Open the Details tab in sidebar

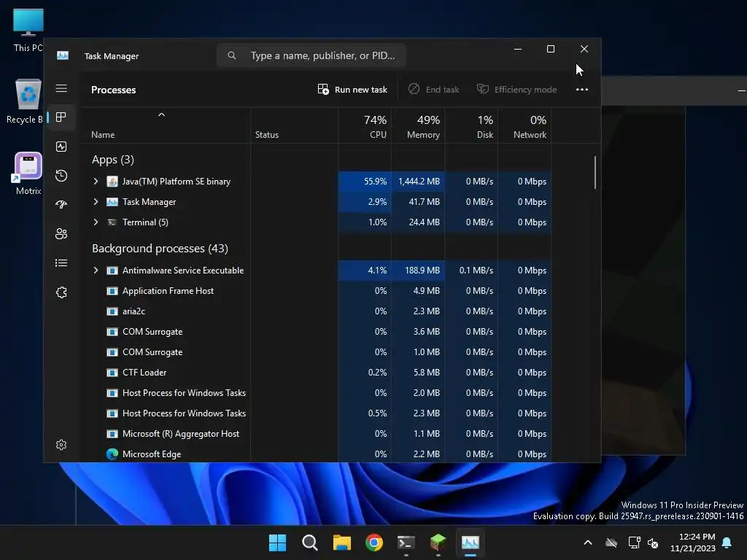coord(61,262)
